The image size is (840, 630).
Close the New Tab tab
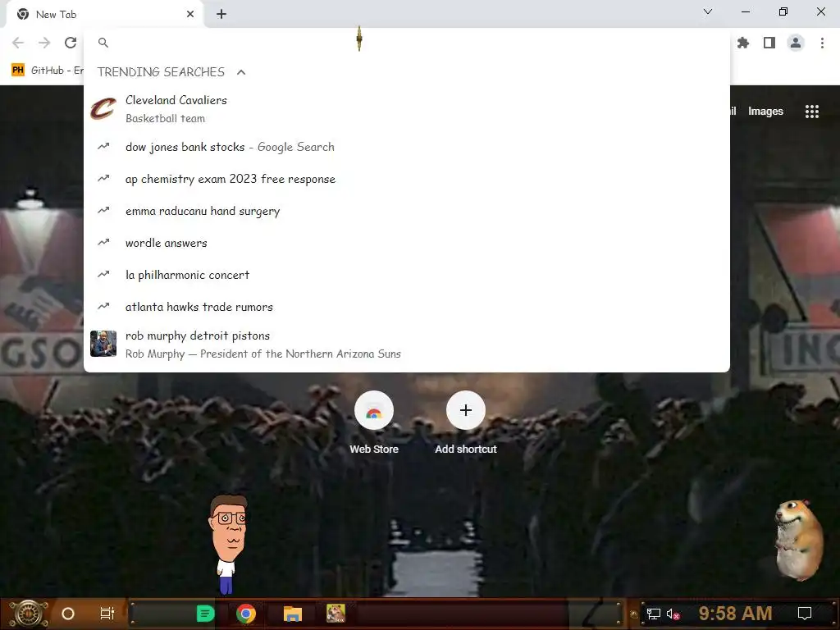click(190, 15)
